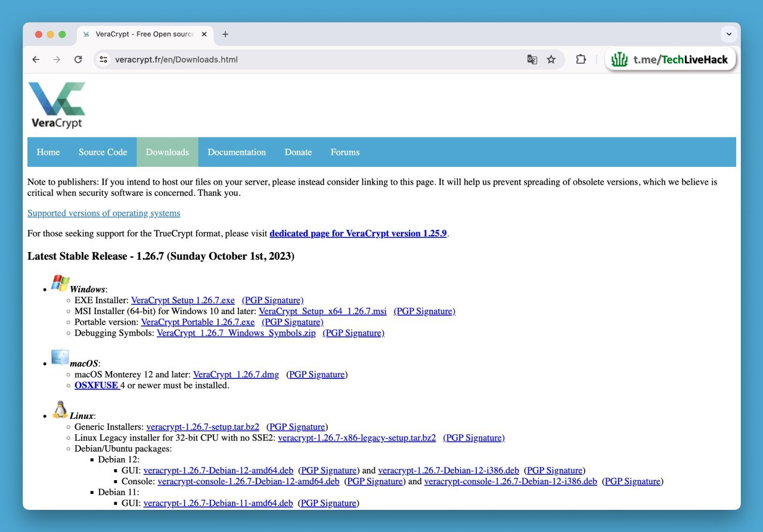Open the extensions puzzle icon
The height and width of the screenshot is (532, 763).
click(x=581, y=60)
